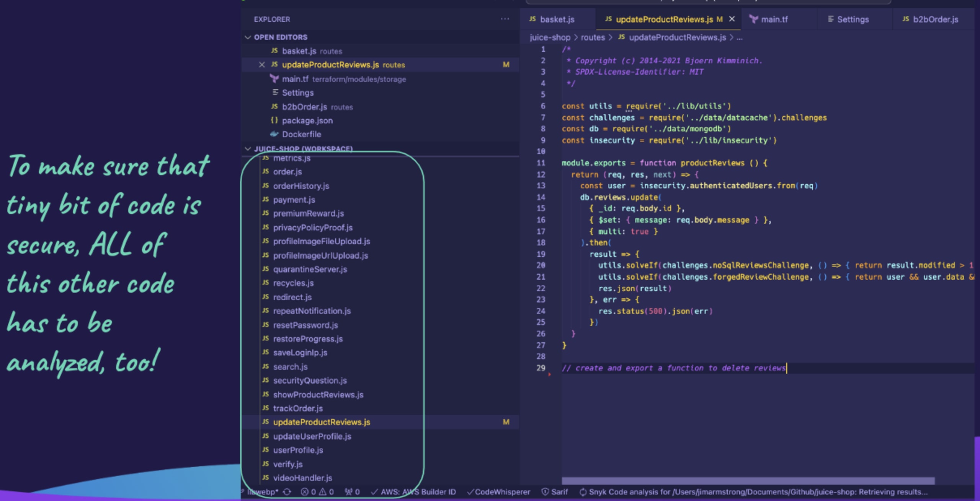Click the Terraform icon beside main.tf entry
This screenshot has height=501, width=980.
tap(274, 79)
